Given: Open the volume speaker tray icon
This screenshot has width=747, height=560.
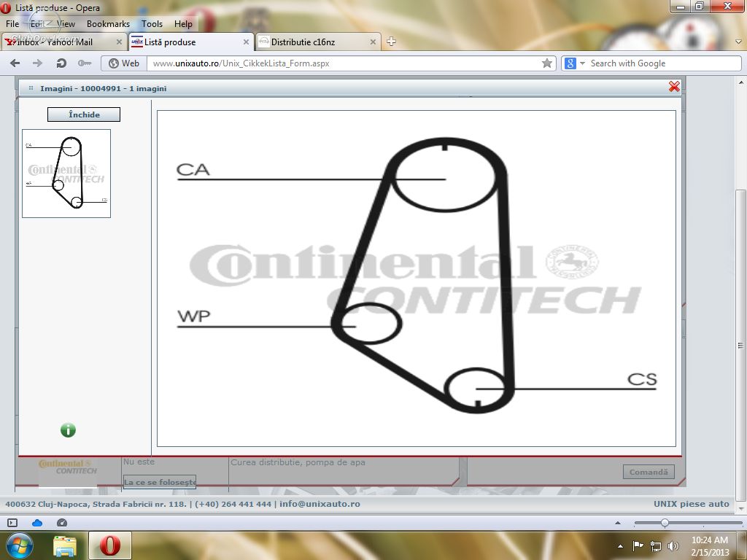Looking at the screenshot, I should 673,546.
